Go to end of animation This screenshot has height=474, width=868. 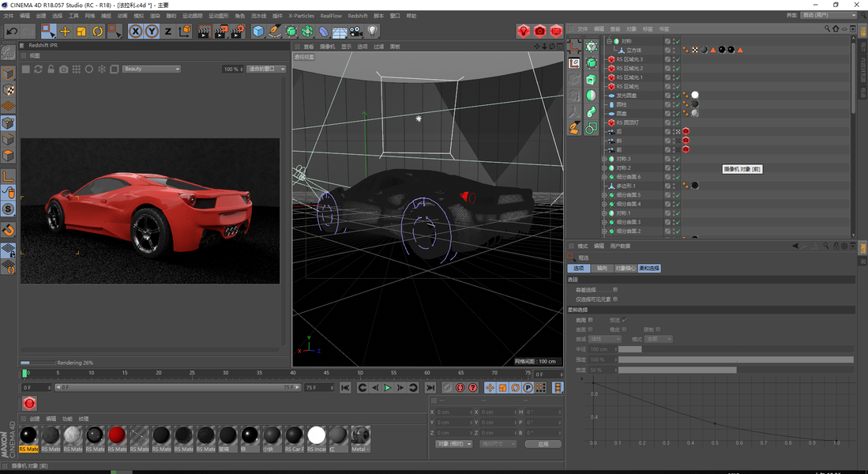pos(430,388)
